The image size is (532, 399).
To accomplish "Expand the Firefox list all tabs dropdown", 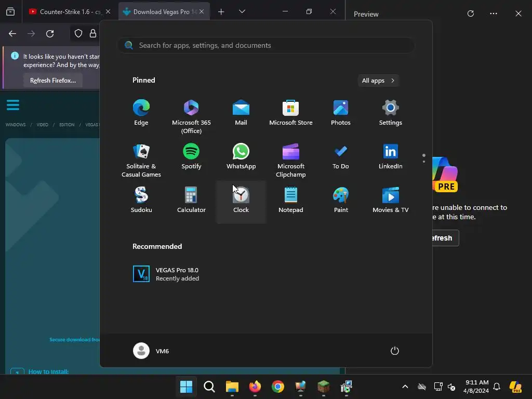I will (242, 11).
